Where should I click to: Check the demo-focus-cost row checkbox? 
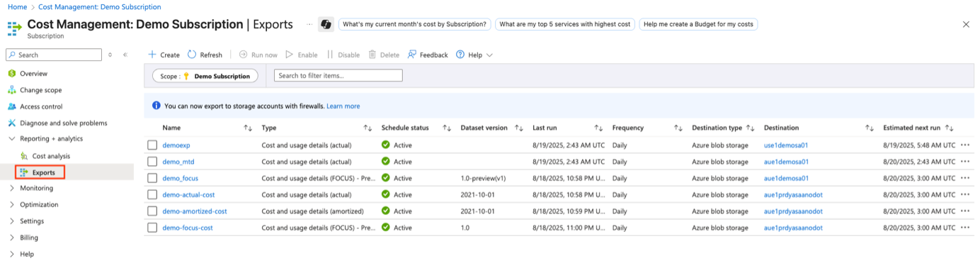click(152, 228)
